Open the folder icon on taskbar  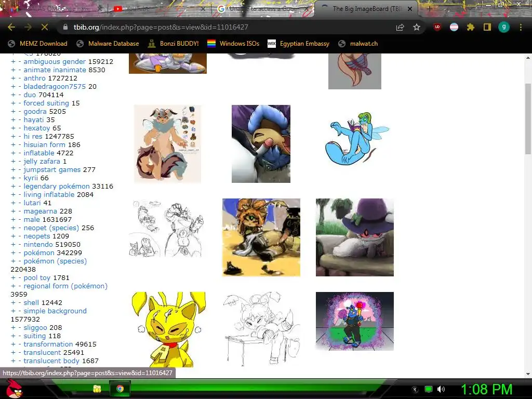97,389
